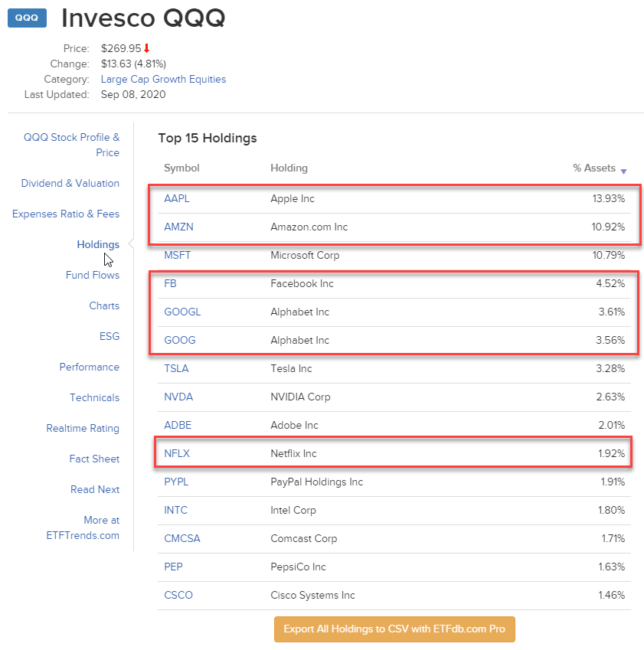
Task: Open NVDA symbol link
Action: tap(178, 397)
